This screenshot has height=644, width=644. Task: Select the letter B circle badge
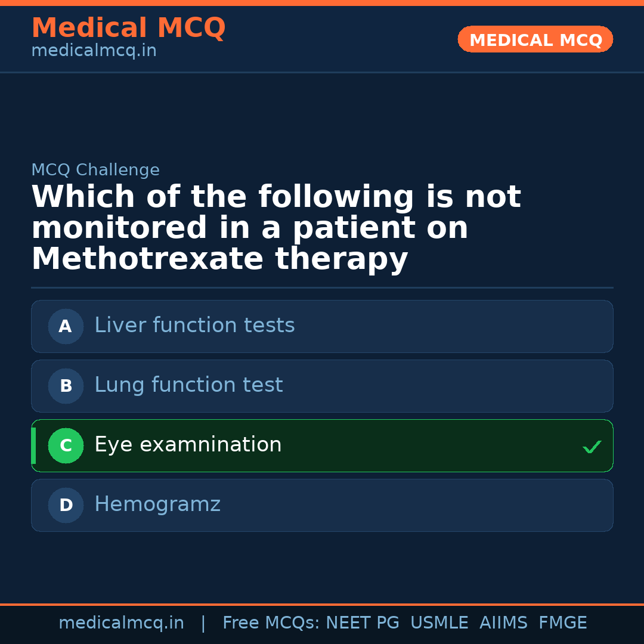click(x=66, y=386)
